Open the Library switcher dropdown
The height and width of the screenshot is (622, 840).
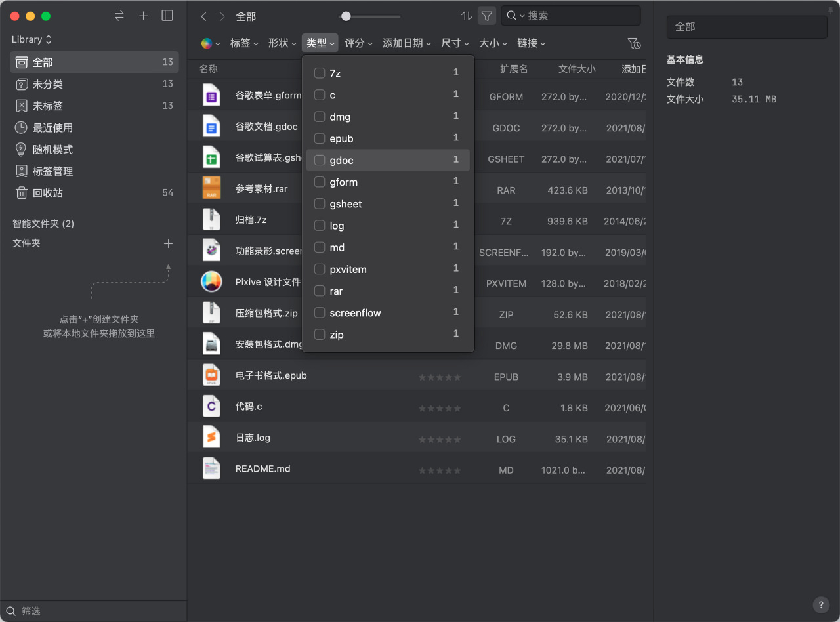[31, 39]
